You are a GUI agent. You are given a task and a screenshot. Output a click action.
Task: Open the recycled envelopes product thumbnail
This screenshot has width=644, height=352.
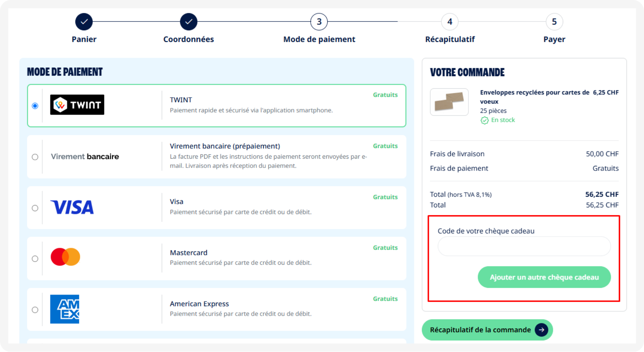coord(449,102)
